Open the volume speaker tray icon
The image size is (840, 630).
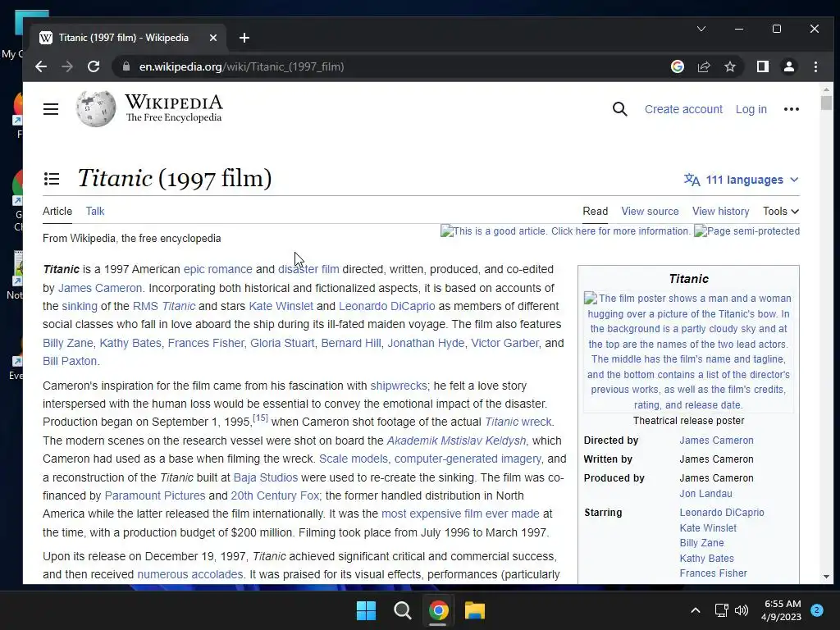(x=742, y=610)
